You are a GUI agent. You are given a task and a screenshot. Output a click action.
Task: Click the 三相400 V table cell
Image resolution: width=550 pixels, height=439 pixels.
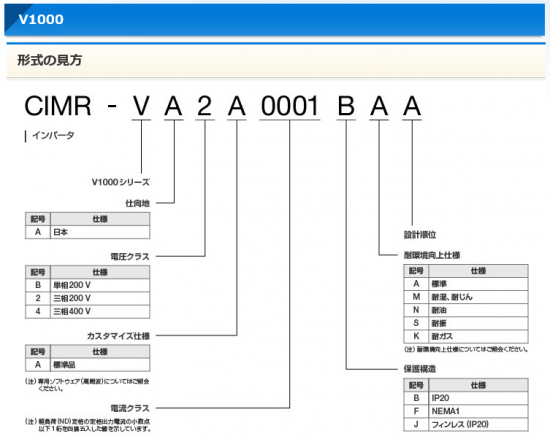coord(100,311)
